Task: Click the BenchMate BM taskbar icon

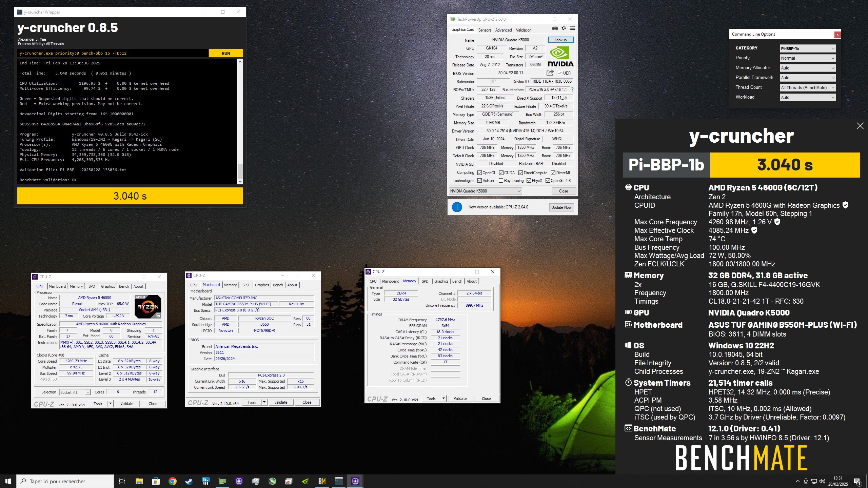Action: tap(322, 481)
